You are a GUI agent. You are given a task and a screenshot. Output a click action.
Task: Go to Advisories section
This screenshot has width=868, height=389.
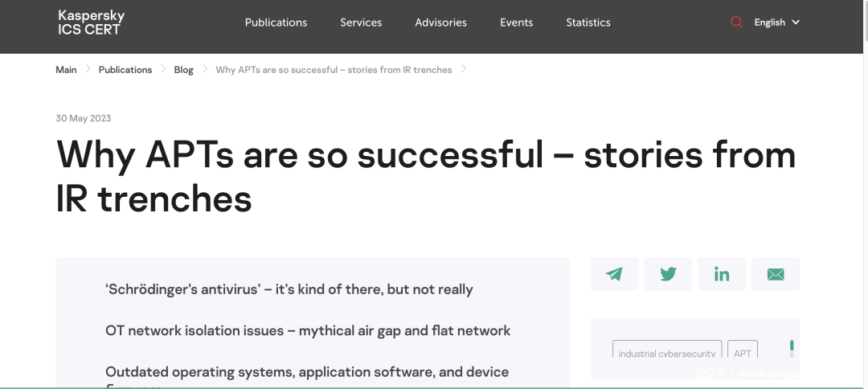click(x=440, y=23)
